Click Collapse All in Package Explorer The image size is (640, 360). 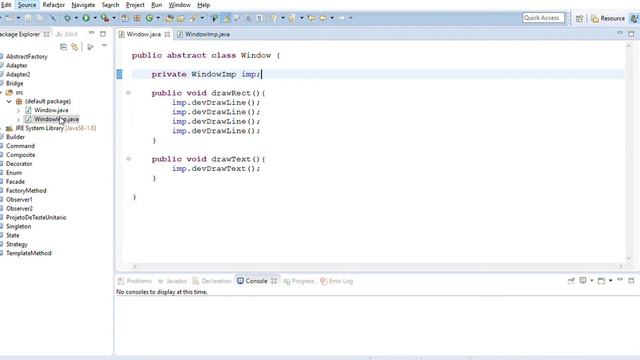(x=63, y=47)
